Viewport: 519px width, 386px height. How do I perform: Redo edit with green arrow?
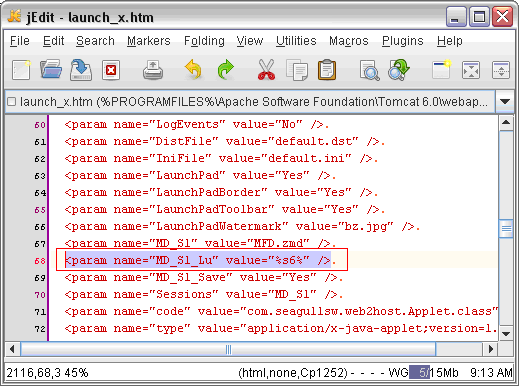pyautogui.click(x=226, y=69)
